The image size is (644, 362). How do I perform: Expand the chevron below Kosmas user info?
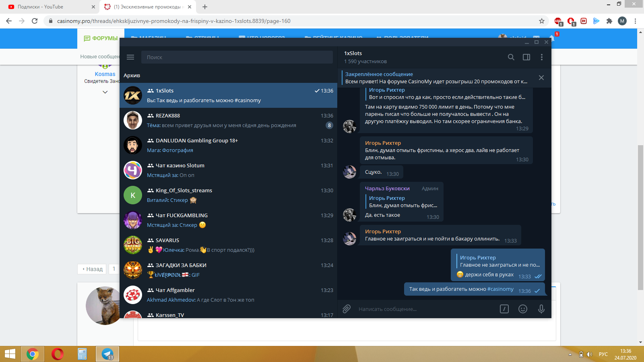105,92
